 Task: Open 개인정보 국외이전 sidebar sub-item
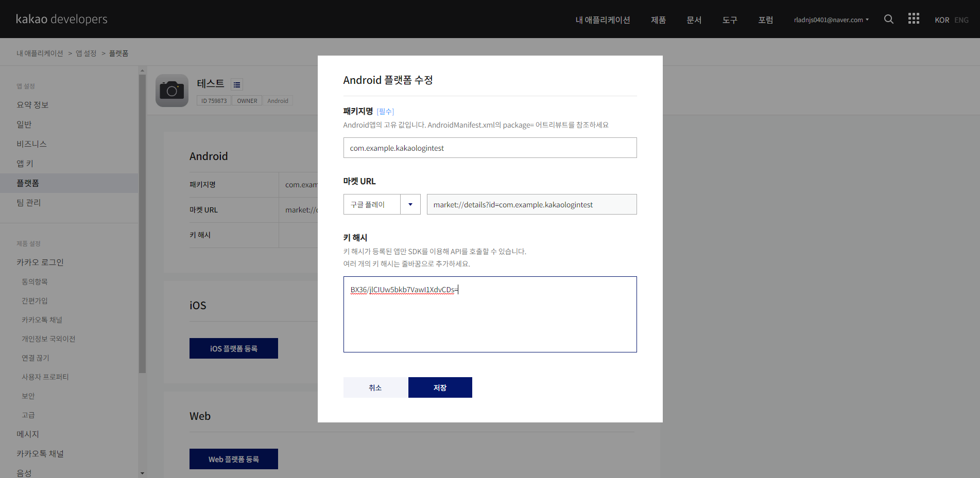48,339
